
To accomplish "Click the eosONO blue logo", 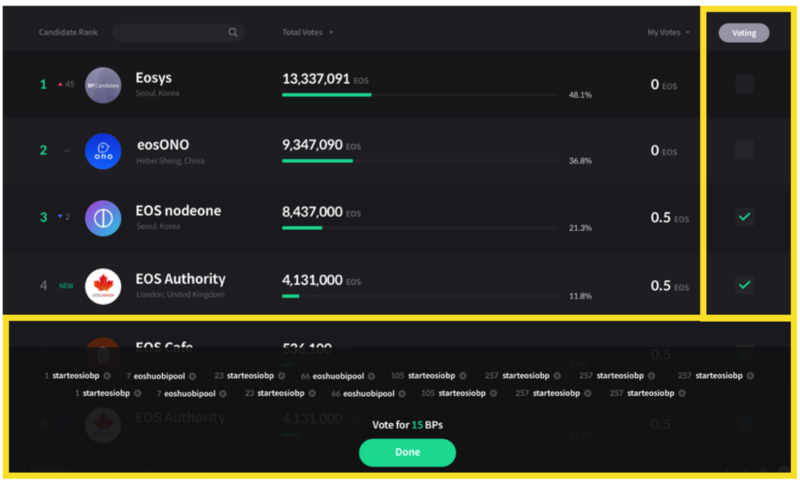I will [103, 151].
